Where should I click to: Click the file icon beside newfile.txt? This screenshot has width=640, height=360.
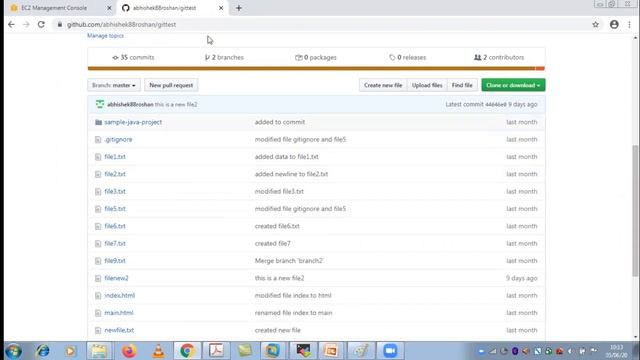(x=98, y=330)
